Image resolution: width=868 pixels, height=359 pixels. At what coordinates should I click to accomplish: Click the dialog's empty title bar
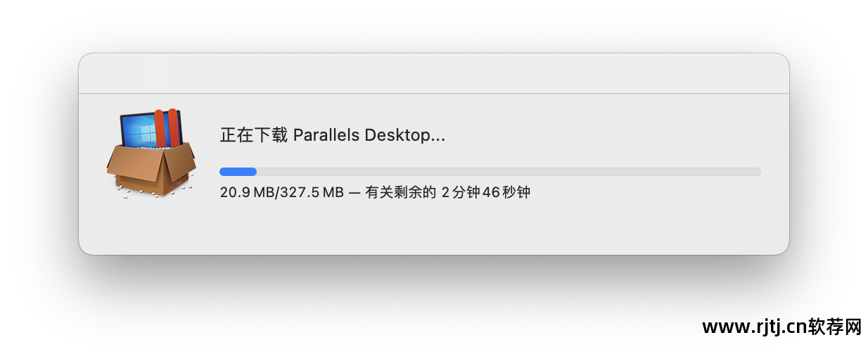(433, 73)
